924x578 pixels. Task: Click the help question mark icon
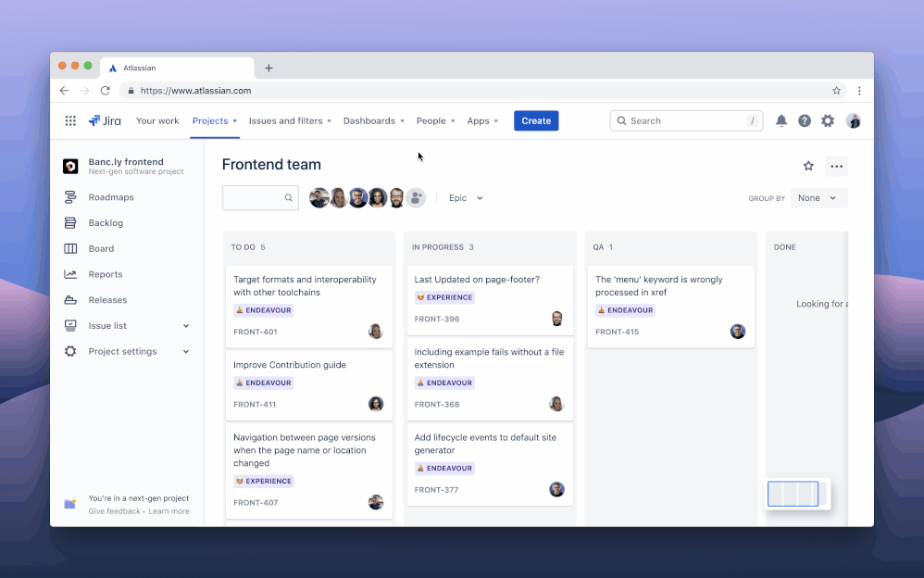(805, 120)
